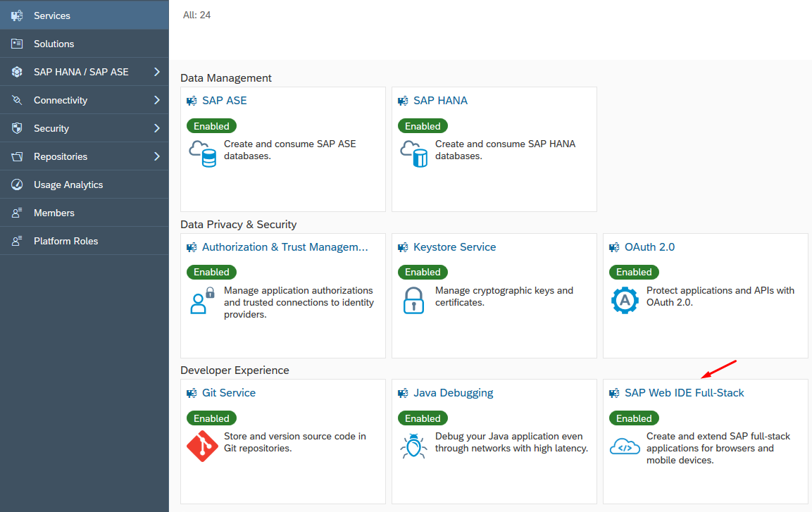Click the Keystore Service padlock icon

(x=414, y=300)
